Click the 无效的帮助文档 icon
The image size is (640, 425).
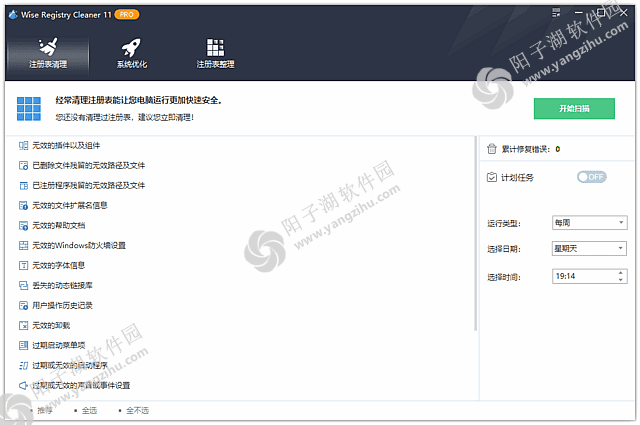[24, 226]
